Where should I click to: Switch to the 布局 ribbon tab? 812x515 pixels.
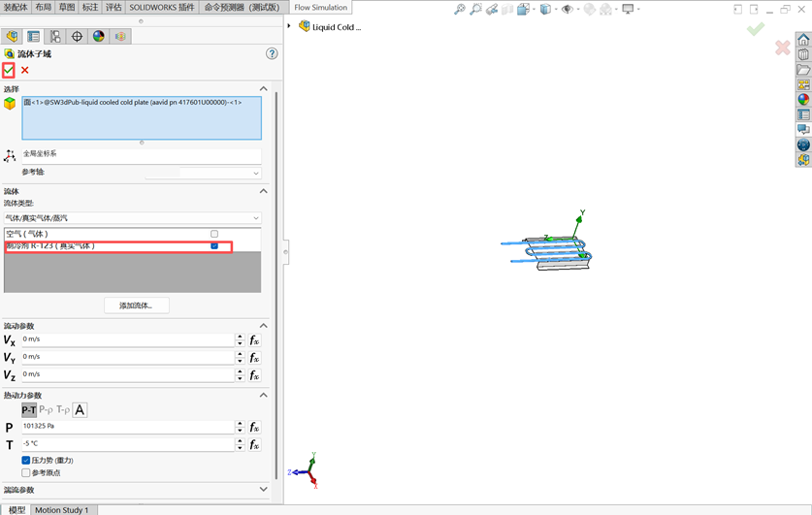coord(44,7)
